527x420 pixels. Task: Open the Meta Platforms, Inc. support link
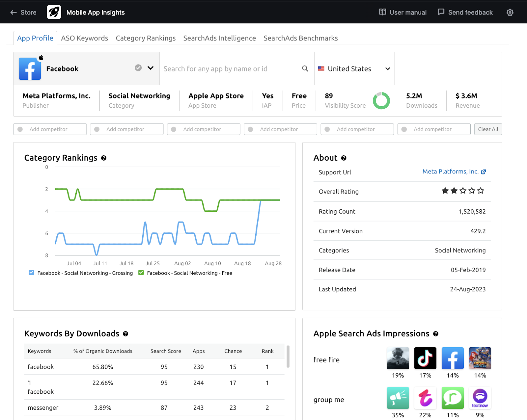451,171
